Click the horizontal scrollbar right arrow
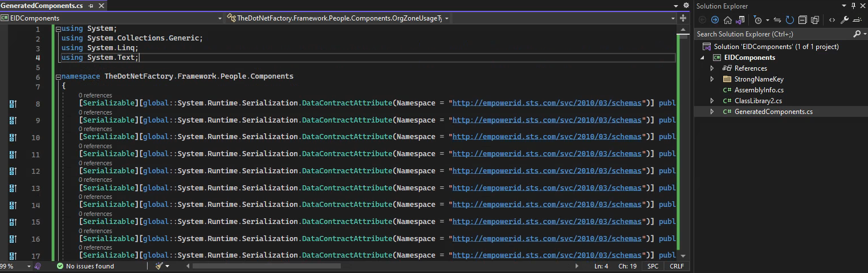 577,266
